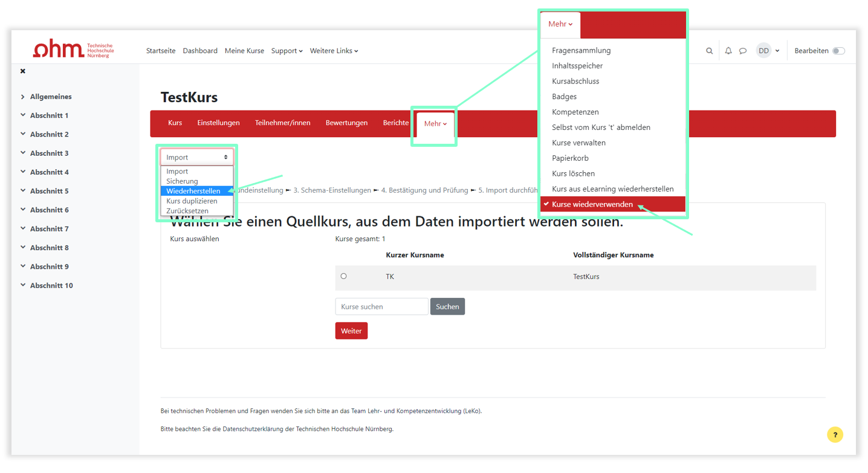Screen dimensions: 868x473
Task: Open the Weitere Links dropdown
Action: 334,51
